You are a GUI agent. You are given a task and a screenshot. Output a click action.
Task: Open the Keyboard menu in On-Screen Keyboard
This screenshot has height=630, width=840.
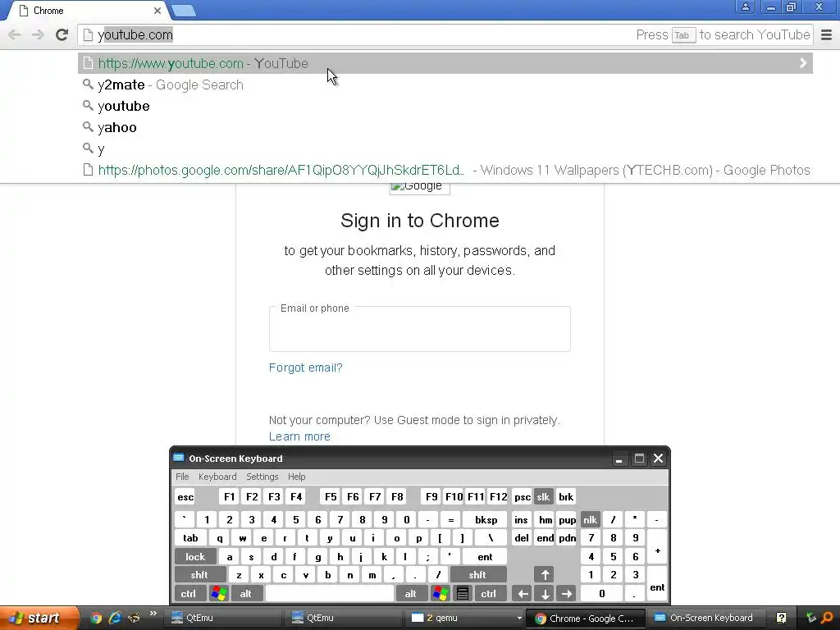point(217,477)
